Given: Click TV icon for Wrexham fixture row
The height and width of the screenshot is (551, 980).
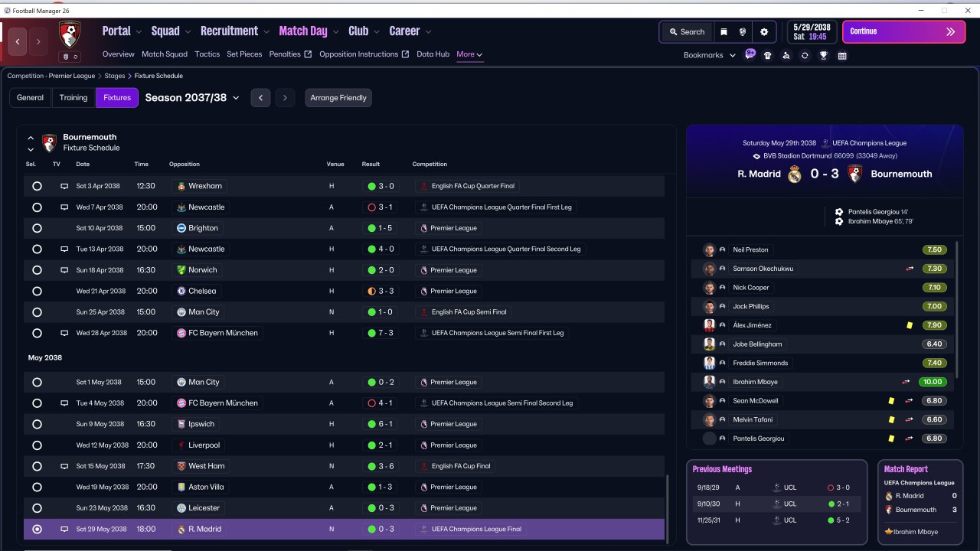Looking at the screenshot, I should 64,186.
